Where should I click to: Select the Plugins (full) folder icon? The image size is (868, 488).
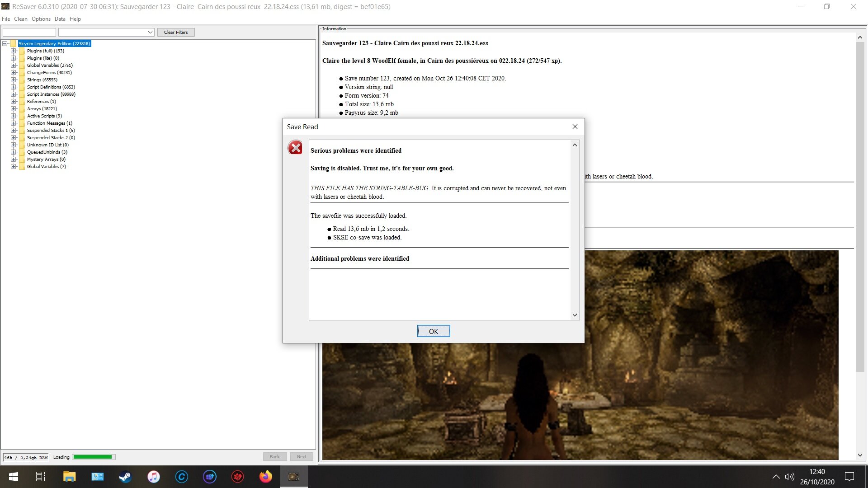pyautogui.click(x=22, y=51)
